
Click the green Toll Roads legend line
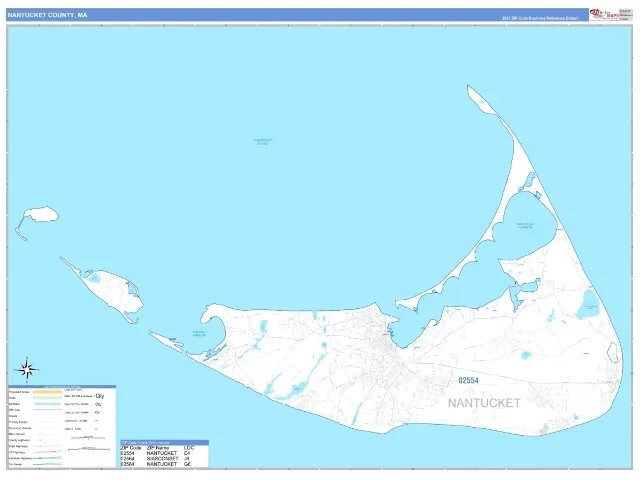[47, 464]
